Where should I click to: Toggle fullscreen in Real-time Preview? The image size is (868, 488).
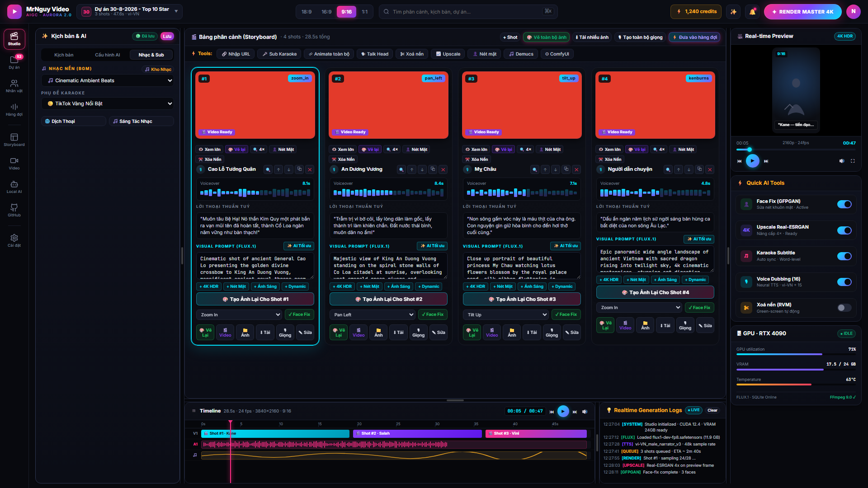(853, 161)
